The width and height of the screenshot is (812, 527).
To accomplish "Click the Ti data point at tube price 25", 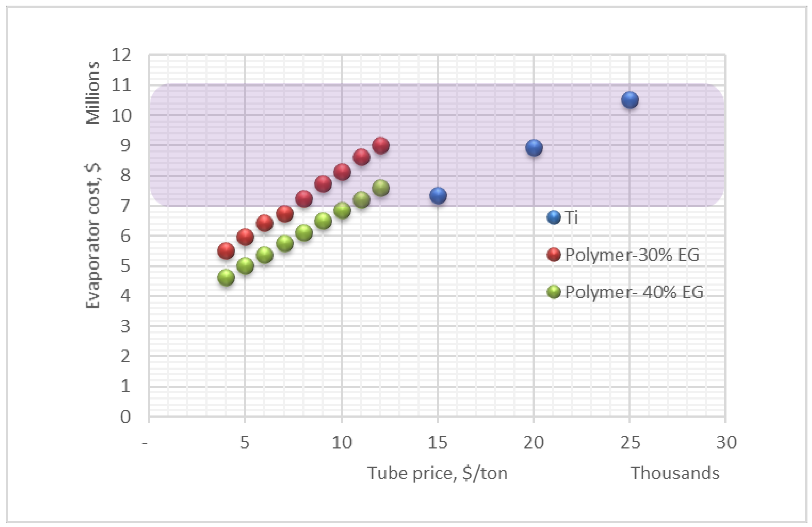I will (630, 100).
